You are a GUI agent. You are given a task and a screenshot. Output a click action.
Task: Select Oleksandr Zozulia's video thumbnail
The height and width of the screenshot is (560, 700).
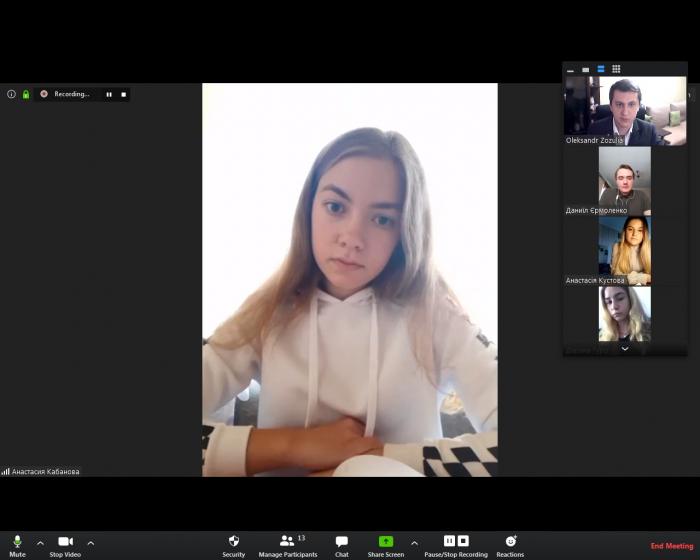tap(625, 111)
